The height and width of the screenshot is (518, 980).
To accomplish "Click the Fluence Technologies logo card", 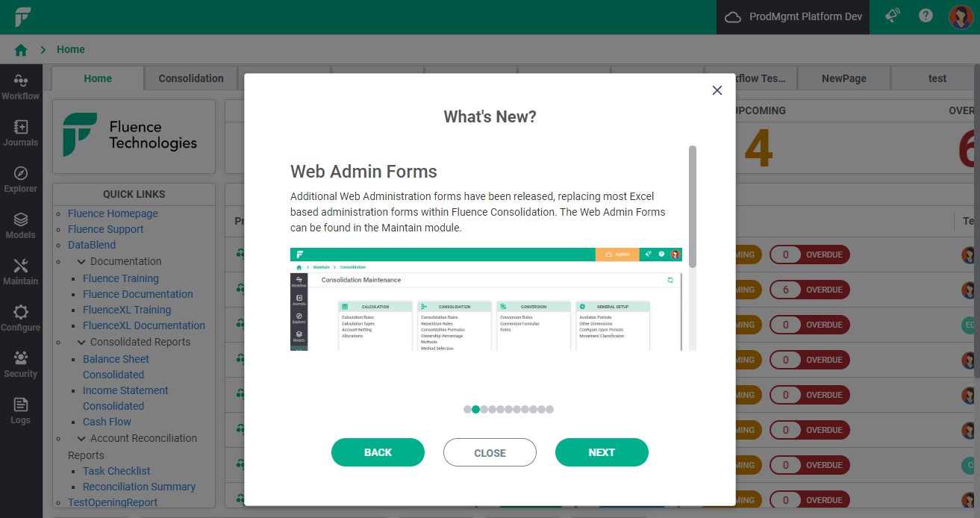I will click(134, 136).
